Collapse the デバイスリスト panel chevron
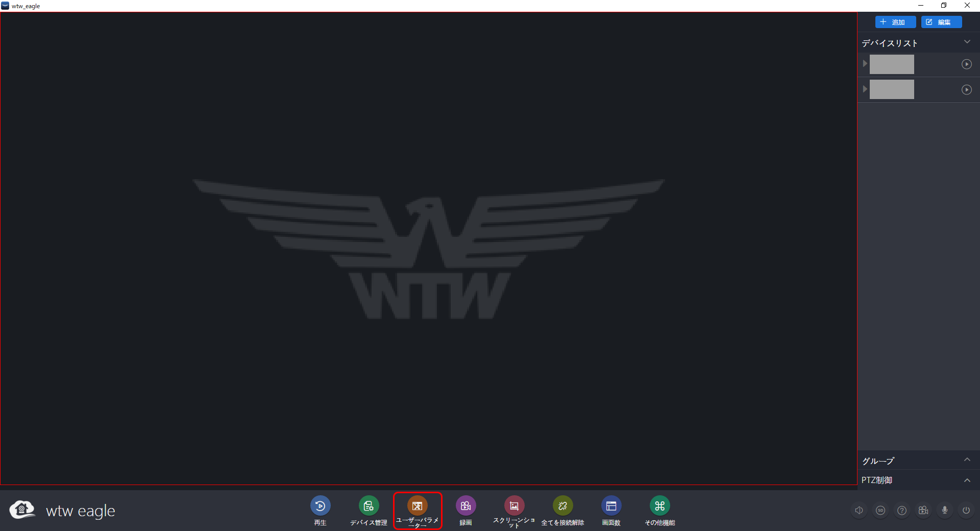This screenshot has height=531, width=980. tap(967, 42)
